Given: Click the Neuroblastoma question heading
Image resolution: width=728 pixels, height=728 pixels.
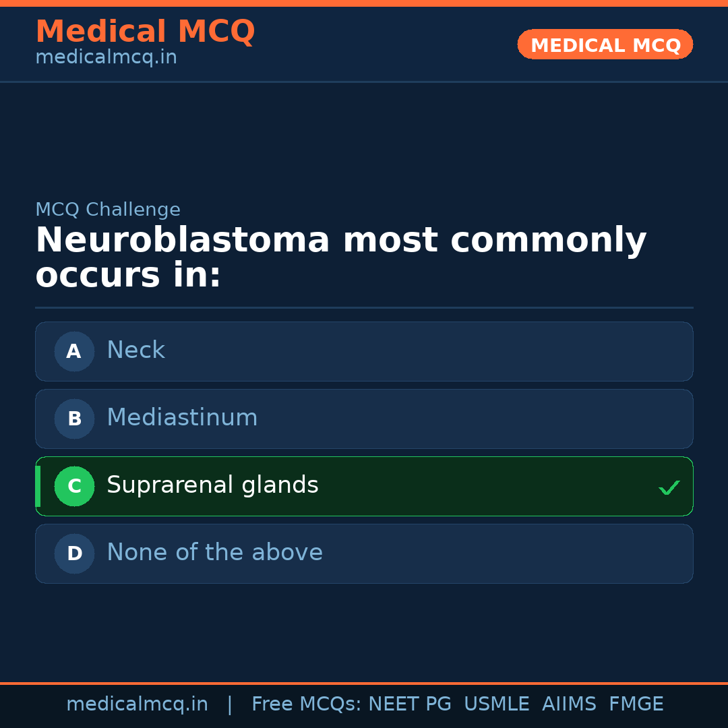Looking at the screenshot, I should (340, 257).
